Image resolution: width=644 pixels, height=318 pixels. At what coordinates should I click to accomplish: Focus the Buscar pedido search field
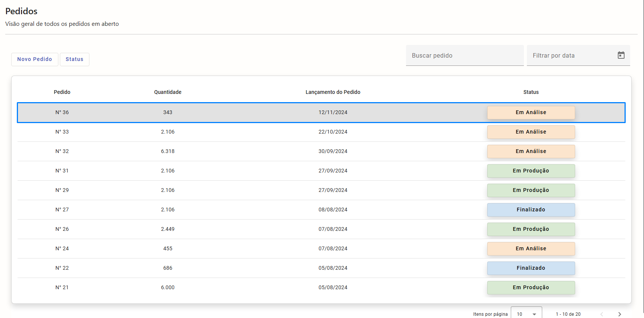(464, 55)
